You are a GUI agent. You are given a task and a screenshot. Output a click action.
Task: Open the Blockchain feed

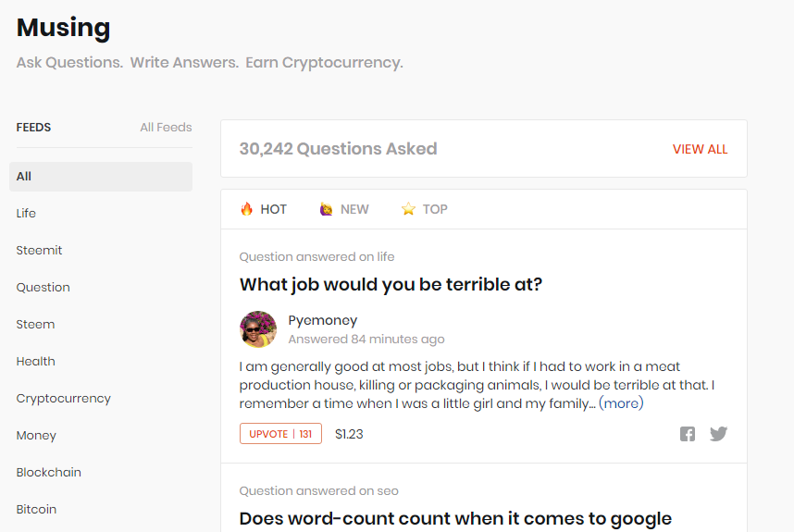48,473
